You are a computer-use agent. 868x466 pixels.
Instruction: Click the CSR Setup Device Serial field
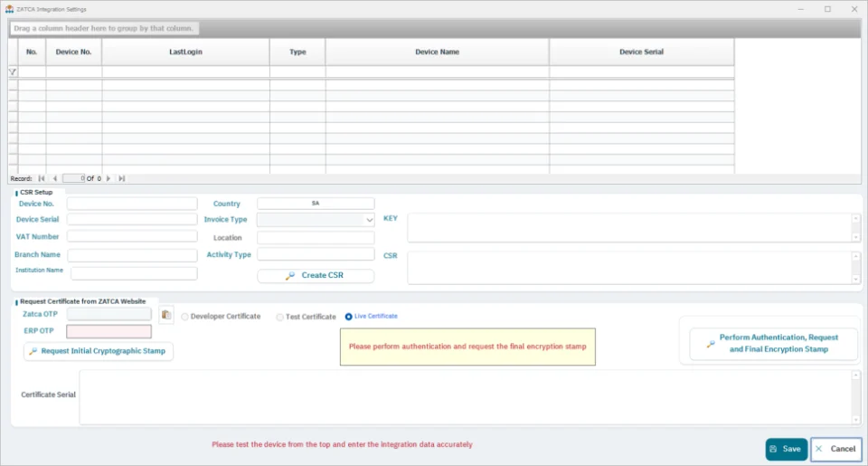pyautogui.click(x=132, y=219)
